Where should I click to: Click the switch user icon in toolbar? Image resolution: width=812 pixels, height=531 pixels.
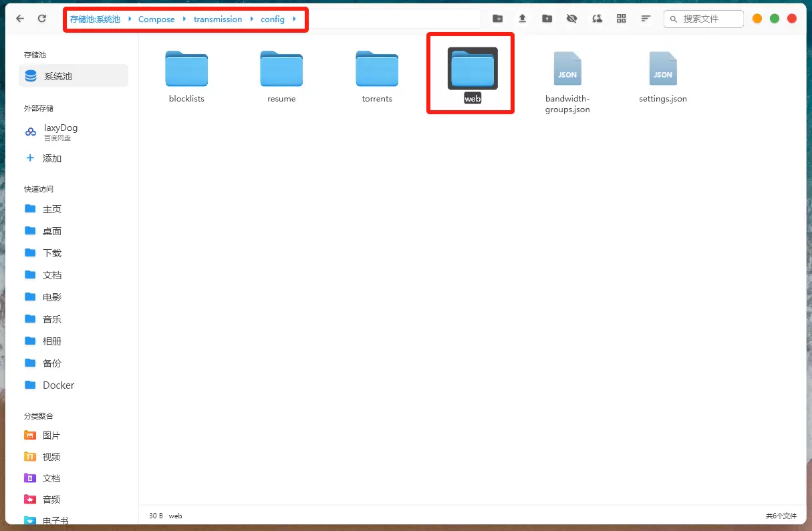click(x=597, y=19)
